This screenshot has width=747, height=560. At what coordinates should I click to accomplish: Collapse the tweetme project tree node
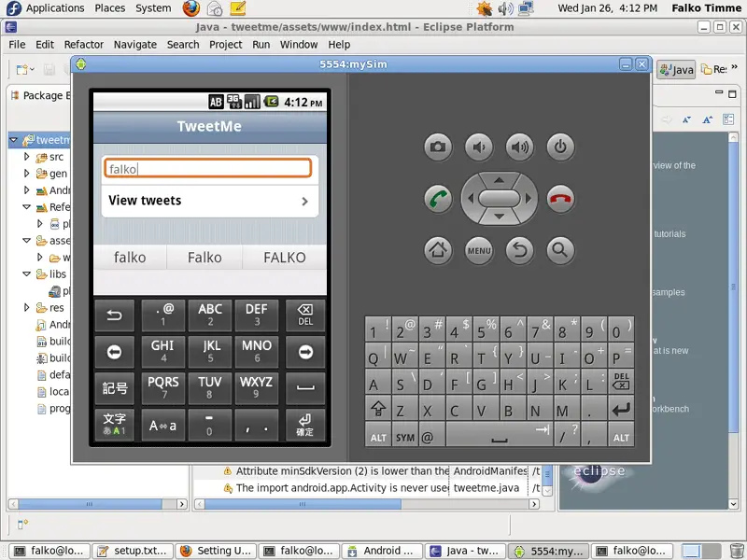[14, 140]
